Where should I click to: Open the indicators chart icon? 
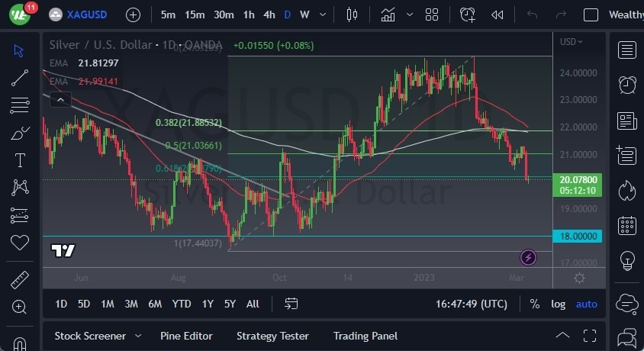pyautogui.click(x=388, y=14)
